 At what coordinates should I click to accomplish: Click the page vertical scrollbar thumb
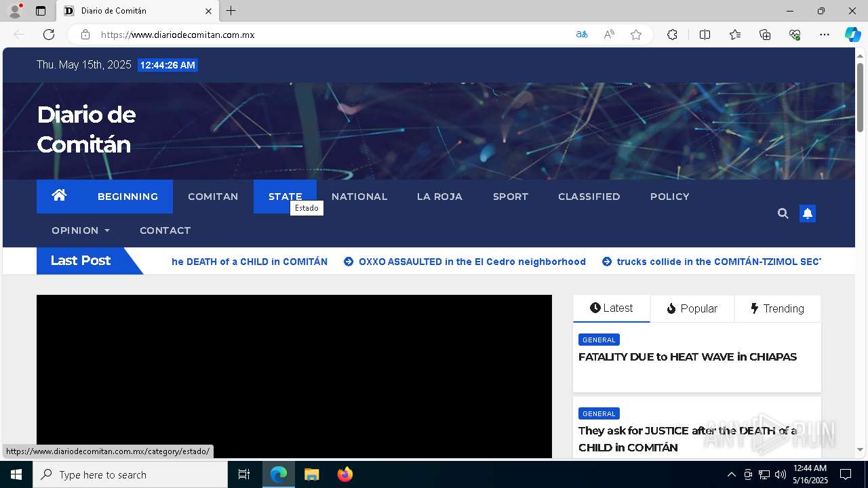coord(860,97)
